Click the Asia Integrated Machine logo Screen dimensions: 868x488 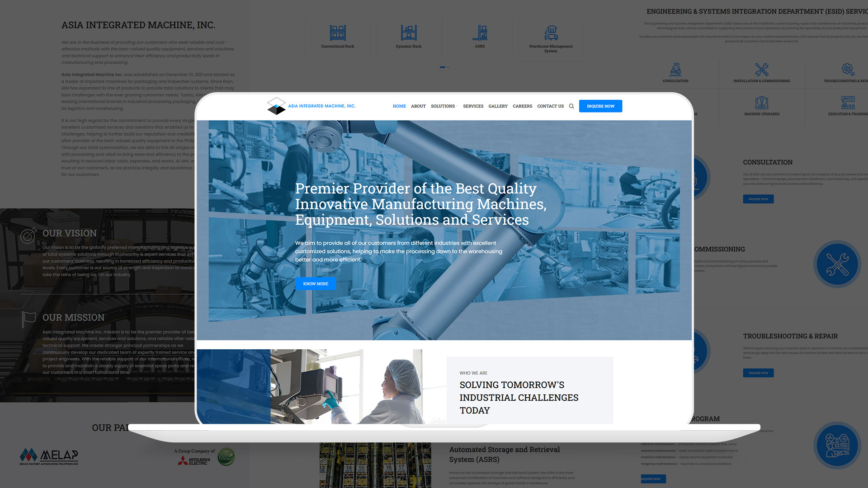point(311,106)
